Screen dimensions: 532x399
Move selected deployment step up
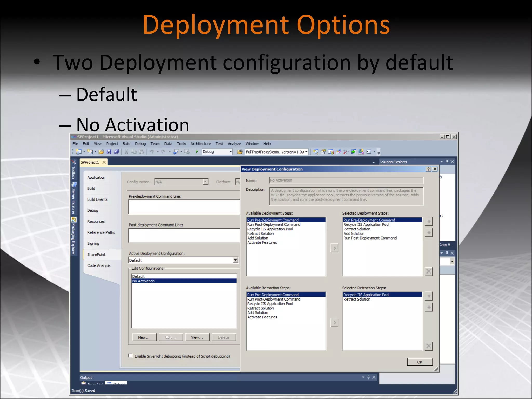pos(429,222)
